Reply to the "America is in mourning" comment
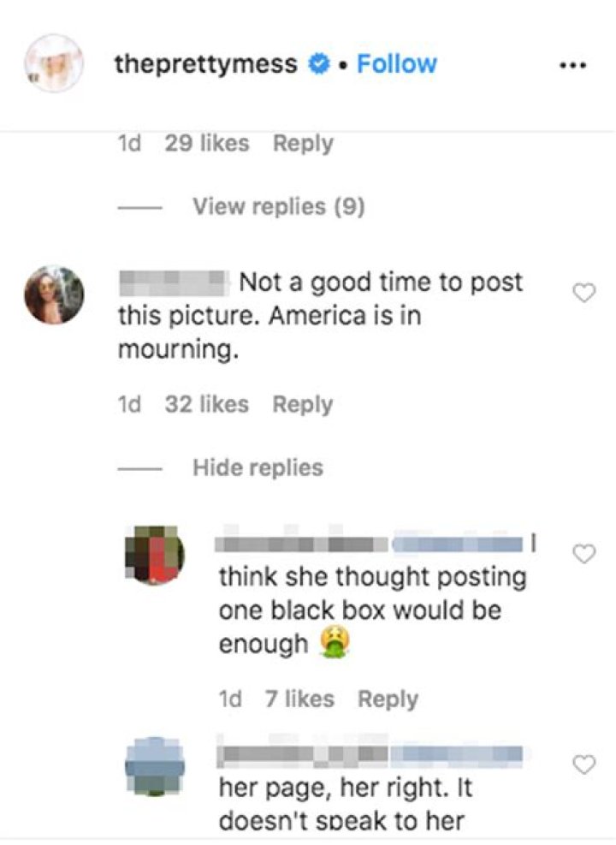Screen dimensions: 616x845 pyautogui.click(x=303, y=405)
